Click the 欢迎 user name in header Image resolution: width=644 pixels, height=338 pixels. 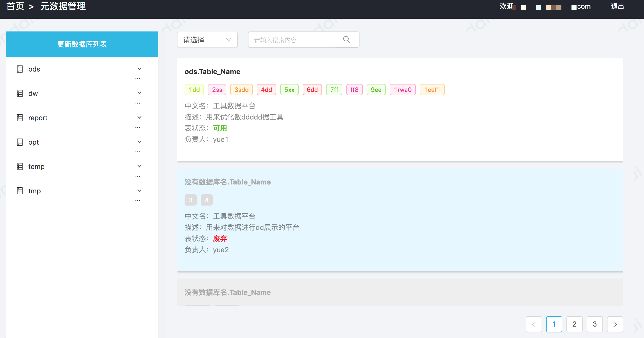(545, 7)
